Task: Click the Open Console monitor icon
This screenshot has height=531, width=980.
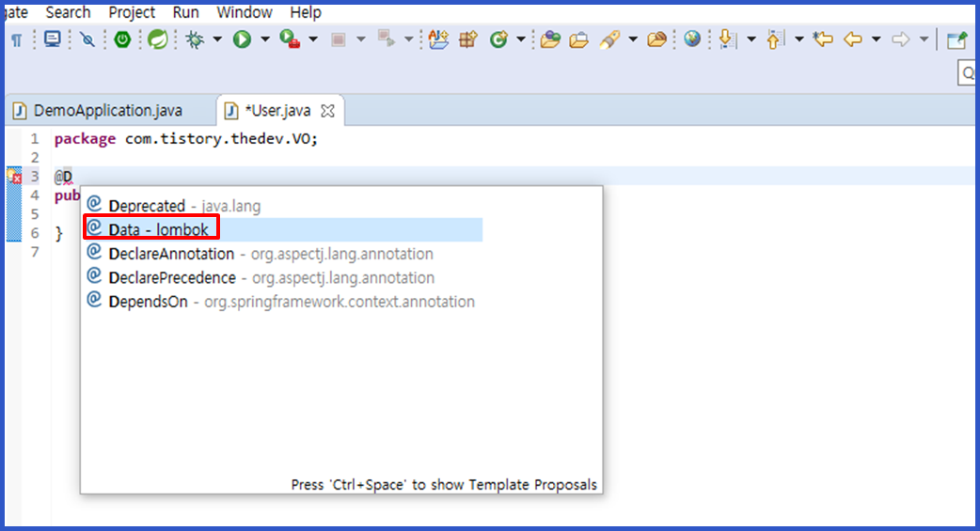Action: (x=53, y=39)
